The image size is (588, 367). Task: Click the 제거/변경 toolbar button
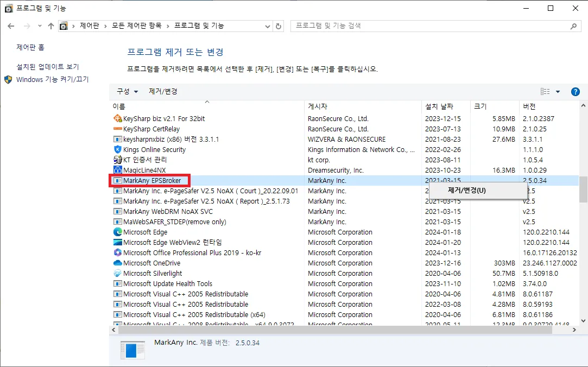click(x=163, y=91)
